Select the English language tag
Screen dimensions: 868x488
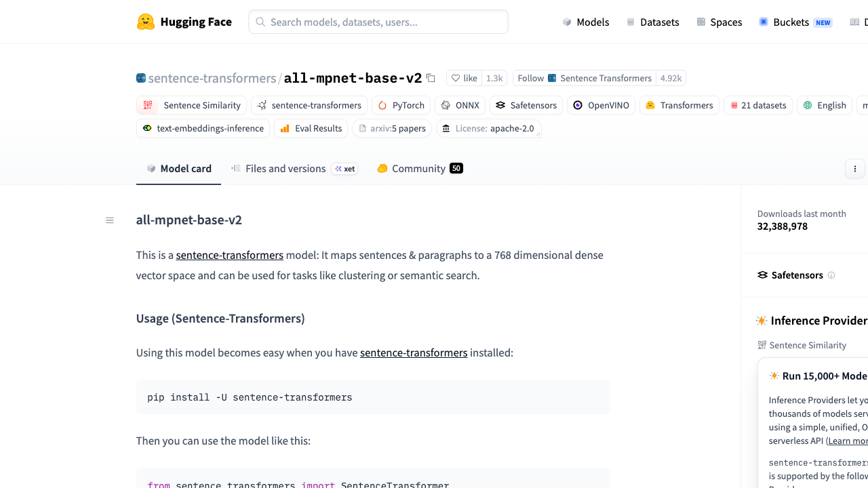(x=825, y=105)
